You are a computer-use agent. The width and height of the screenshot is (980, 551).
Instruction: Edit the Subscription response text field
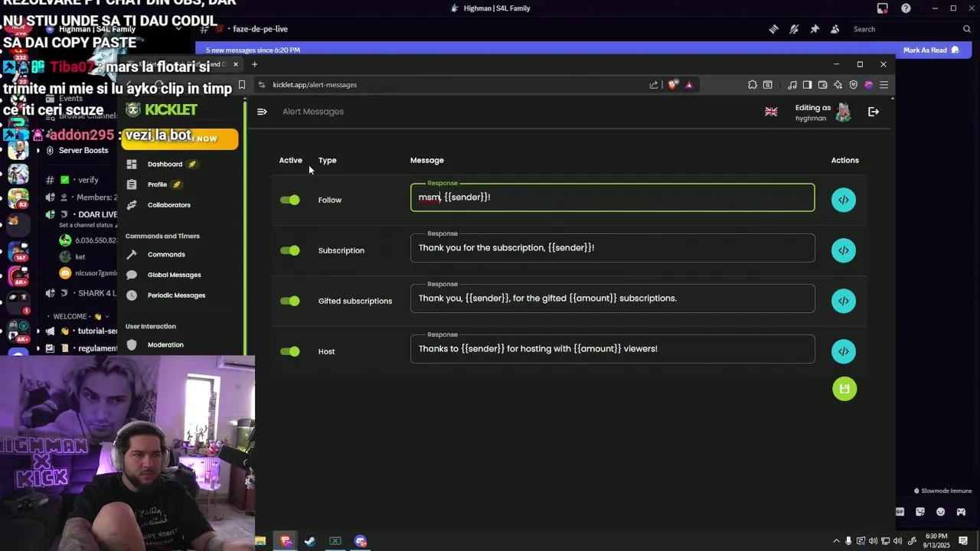612,248
